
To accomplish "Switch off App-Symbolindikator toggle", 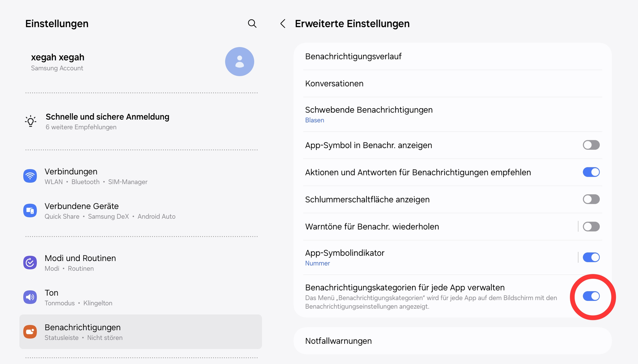I will pos(591,257).
